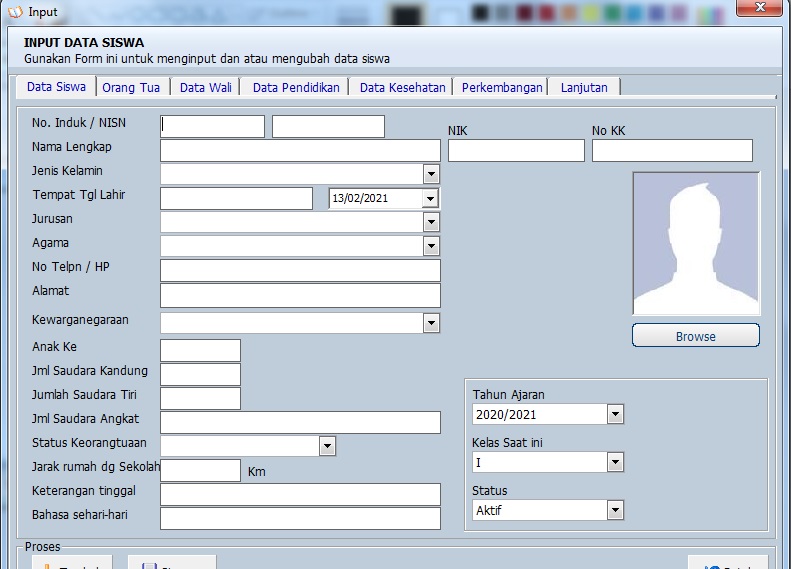Focus the No. Induk input field
The height and width of the screenshot is (569, 791).
point(212,127)
